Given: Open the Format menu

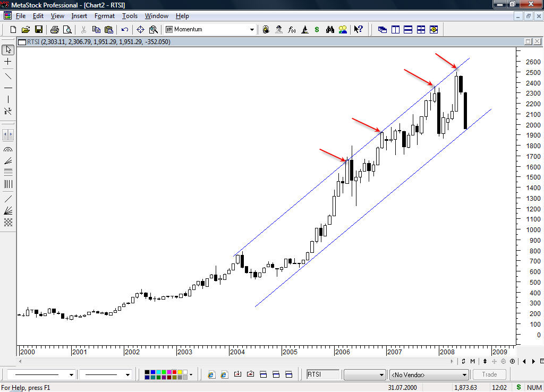Looking at the screenshot, I should (x=105, y=16).
